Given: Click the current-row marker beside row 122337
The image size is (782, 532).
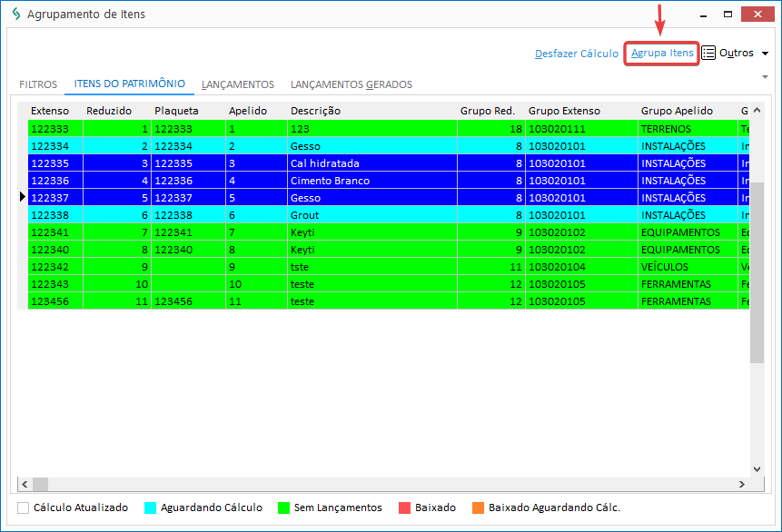Looking at the screenshot, I should [x=23, y=197].
